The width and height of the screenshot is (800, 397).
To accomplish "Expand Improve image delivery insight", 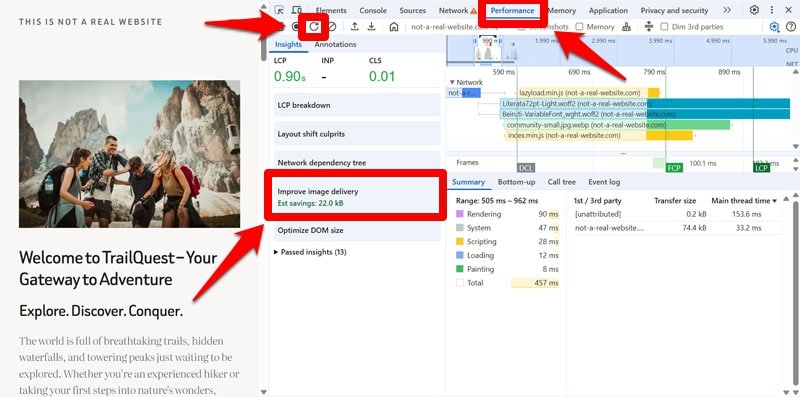I will click(357, 197).
